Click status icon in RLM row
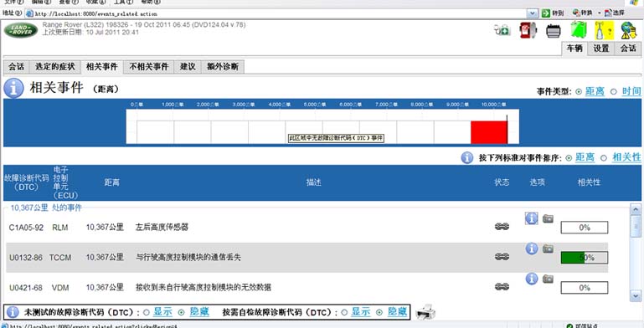 (x=502, y=227)
